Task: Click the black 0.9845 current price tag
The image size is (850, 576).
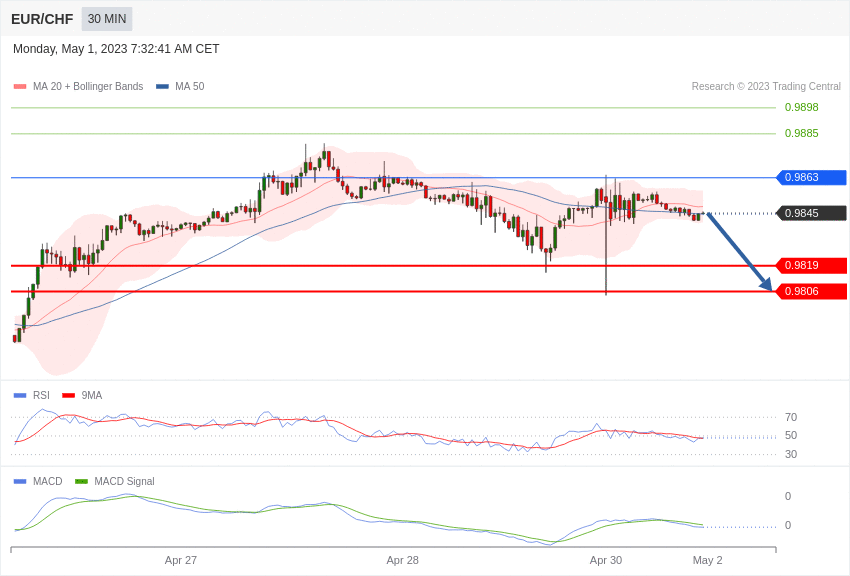Action: (x=811, y=213)
